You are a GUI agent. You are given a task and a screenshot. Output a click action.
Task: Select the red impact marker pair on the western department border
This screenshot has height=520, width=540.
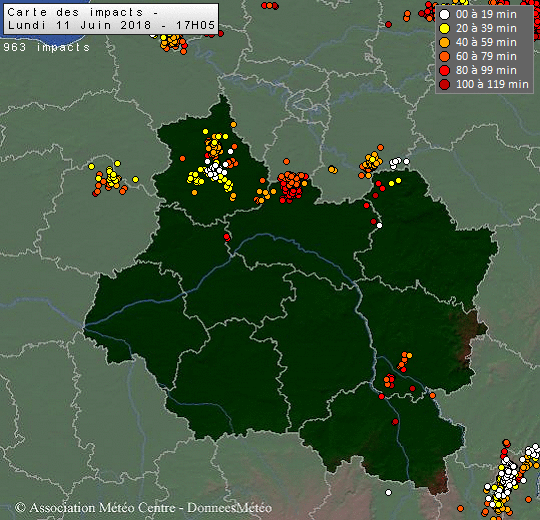click(227, 237)
